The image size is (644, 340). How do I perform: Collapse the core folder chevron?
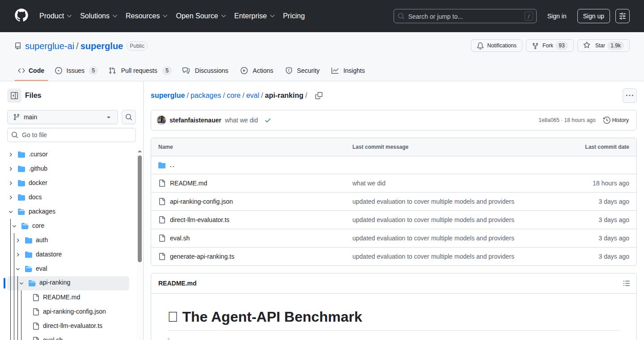click(x=14, y=226)
